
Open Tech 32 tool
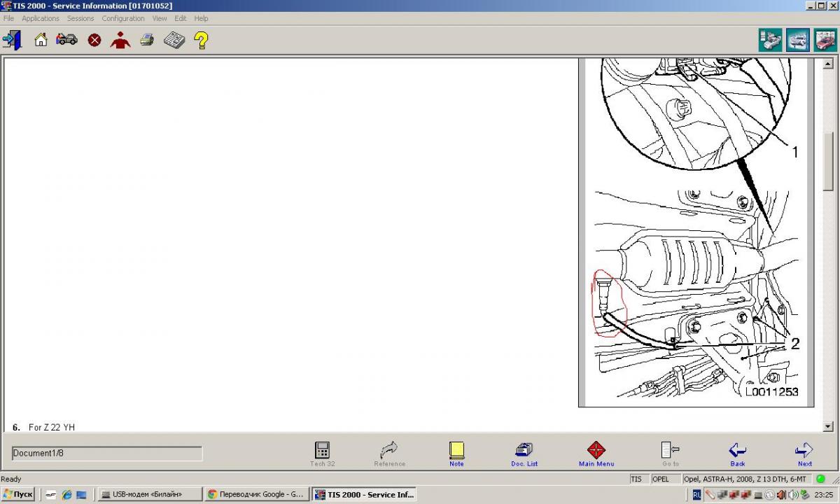[322, 454]
